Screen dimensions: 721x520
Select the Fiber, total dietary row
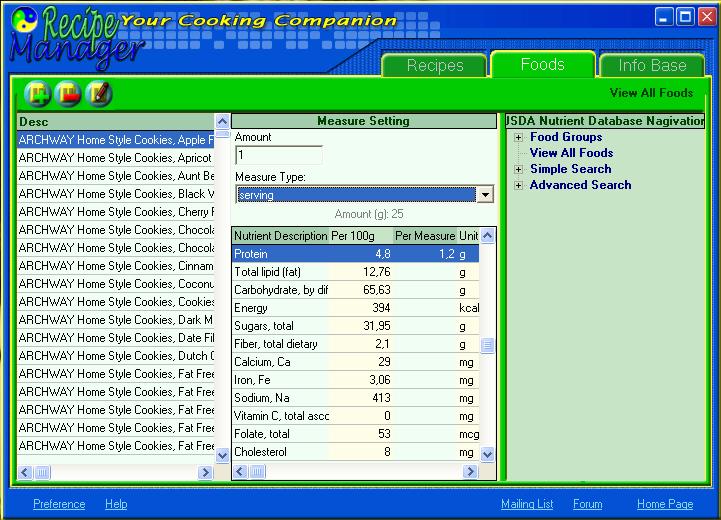(x=356, y=344)
